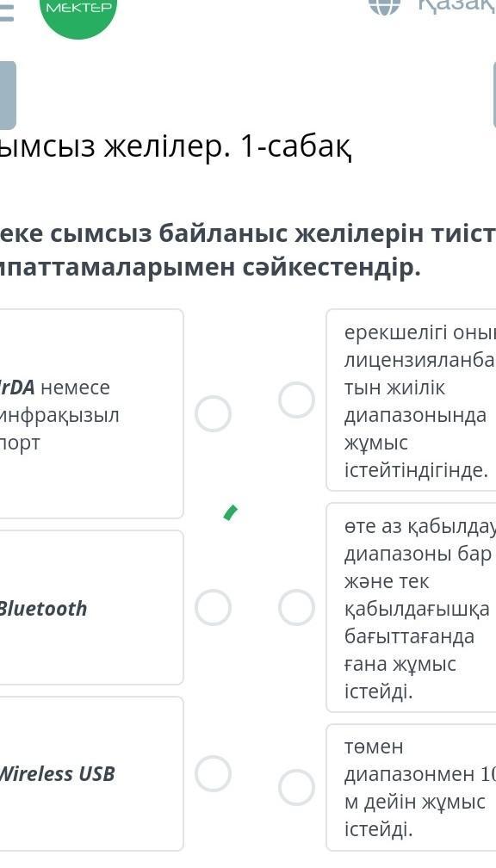This screenshot has width=496, height=868.
Task: Click the ерекшелігі лицензияланбайтын жиілік answer card
Action: (411, 400)
